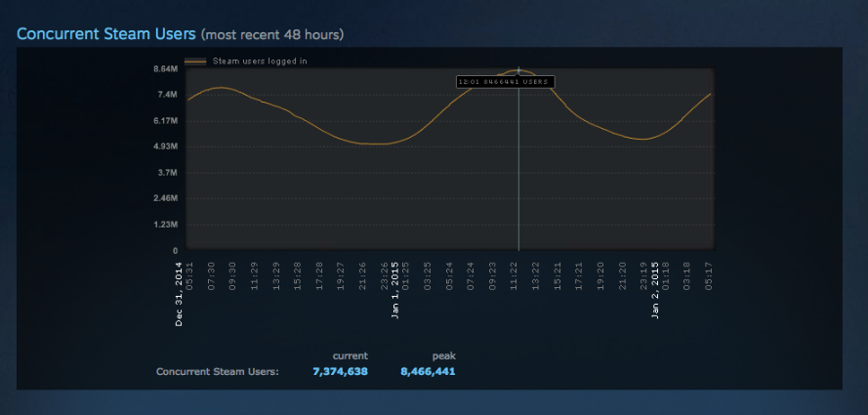Click the 'Steam users logged in' legend label

pos(260,62)
